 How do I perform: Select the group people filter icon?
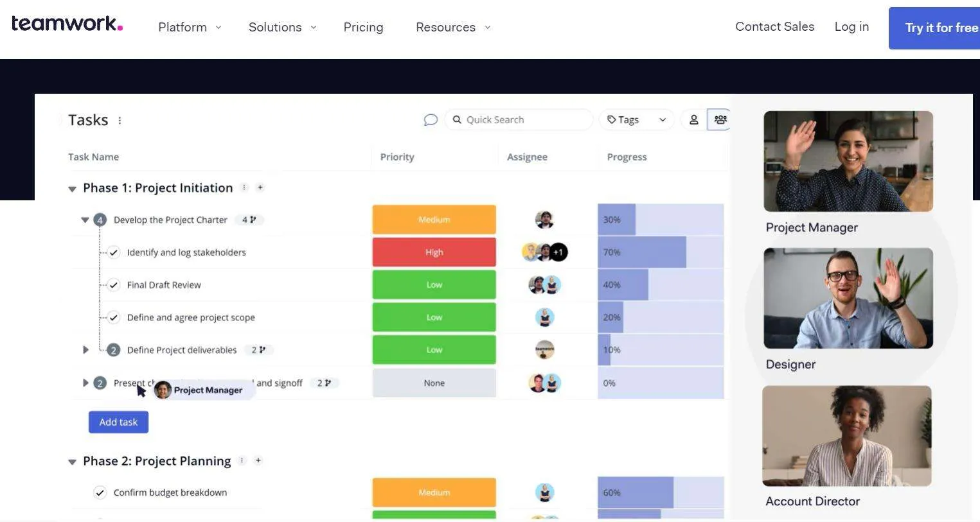coord(720,119)
